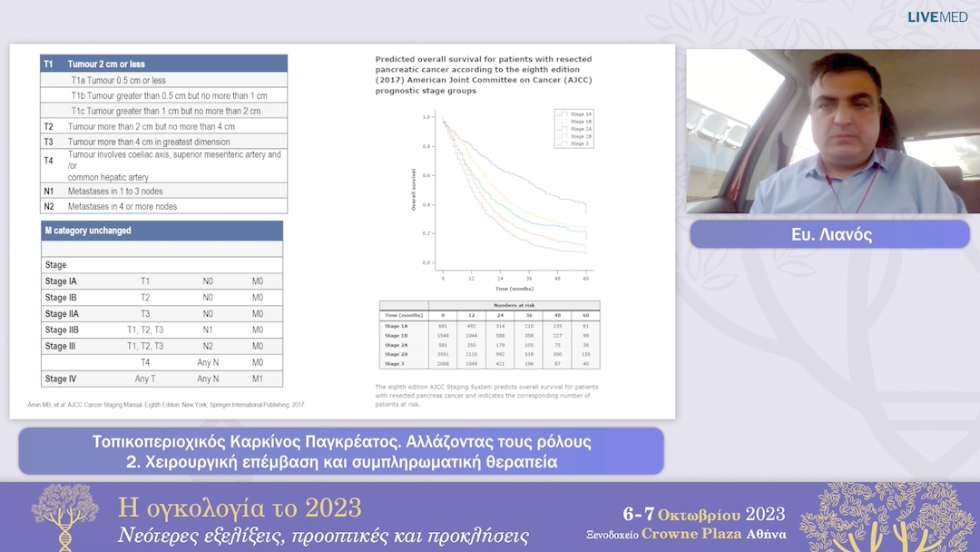
Task: Click the Stage 1B legend line symbol
Action: (563, 121)
